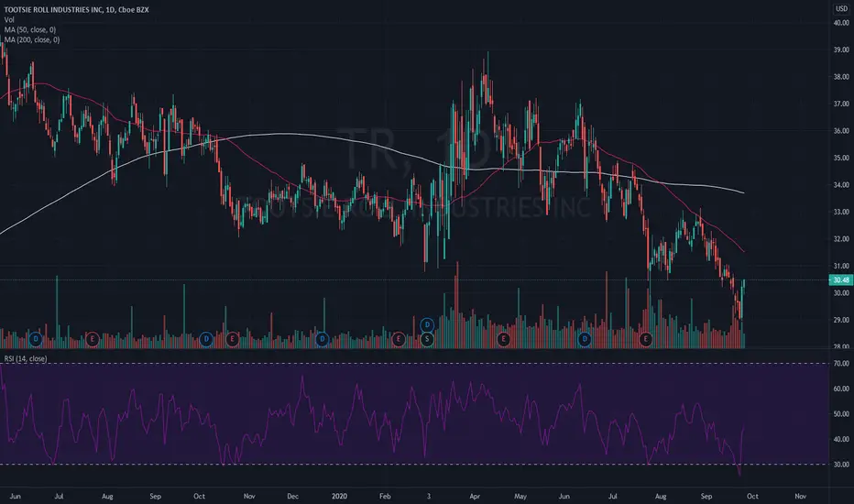Viewport: 854px width, 504px height.
Task: Select the earnings marker in late July 2020
Action: [x=645, y=339]
